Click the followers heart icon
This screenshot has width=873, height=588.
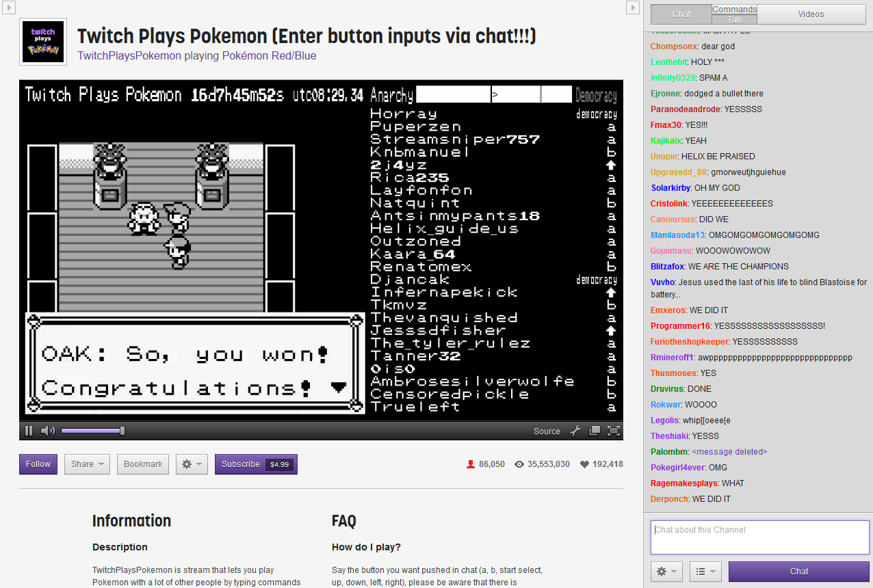point(584,464)
